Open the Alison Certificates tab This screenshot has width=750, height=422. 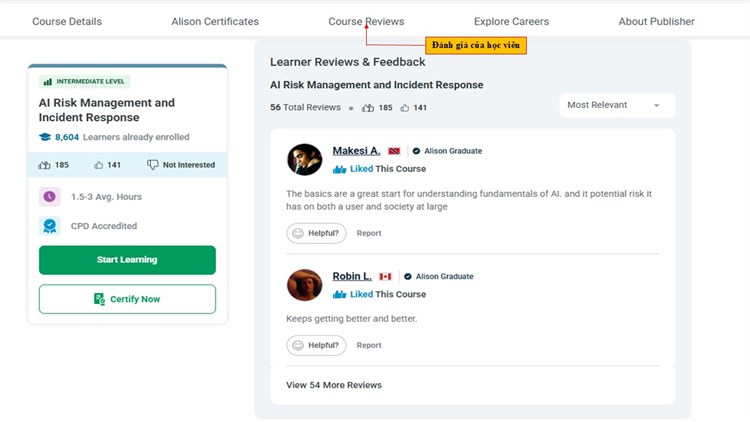[215, 22]
